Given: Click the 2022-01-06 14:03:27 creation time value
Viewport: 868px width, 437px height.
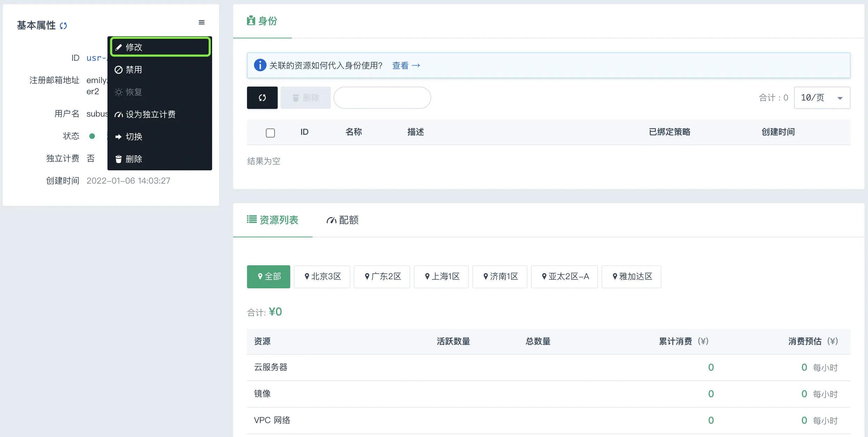Looking at the screenshot, I should pos(128,181).
